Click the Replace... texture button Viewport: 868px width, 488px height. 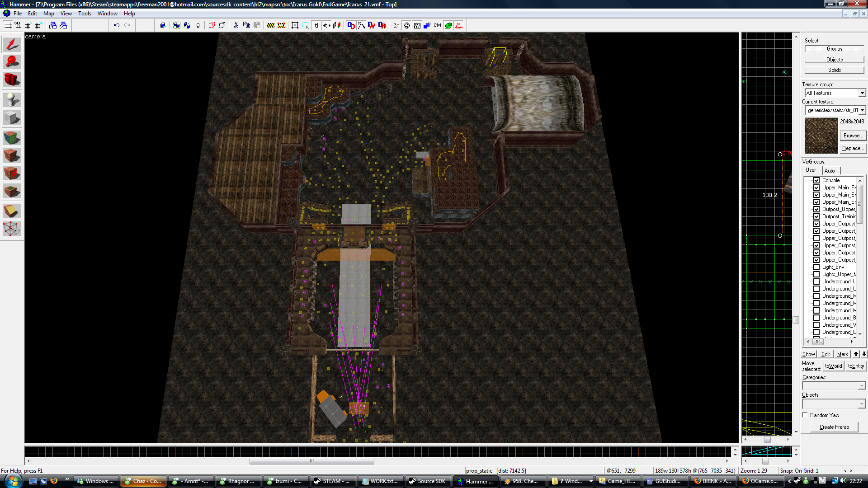tap(853, 148)
